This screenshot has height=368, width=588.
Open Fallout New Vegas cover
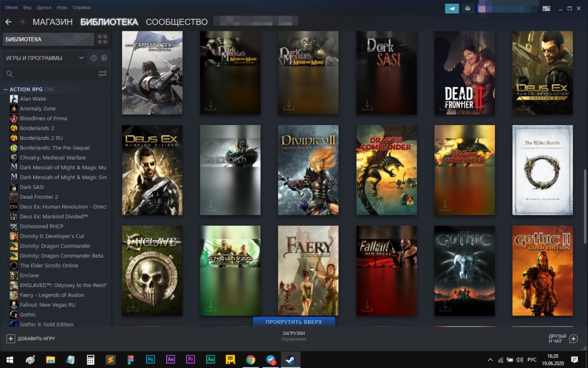[x=386, y=270]
